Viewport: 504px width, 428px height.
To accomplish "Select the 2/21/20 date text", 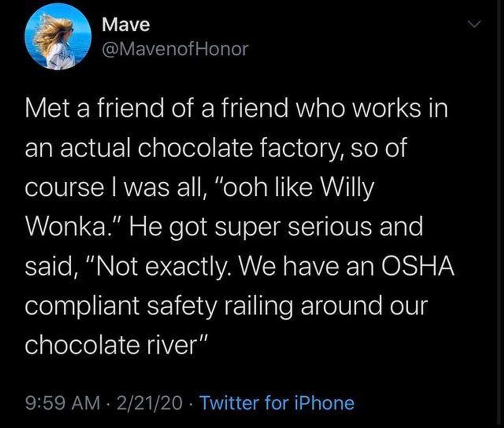I will tap(149, 403).
